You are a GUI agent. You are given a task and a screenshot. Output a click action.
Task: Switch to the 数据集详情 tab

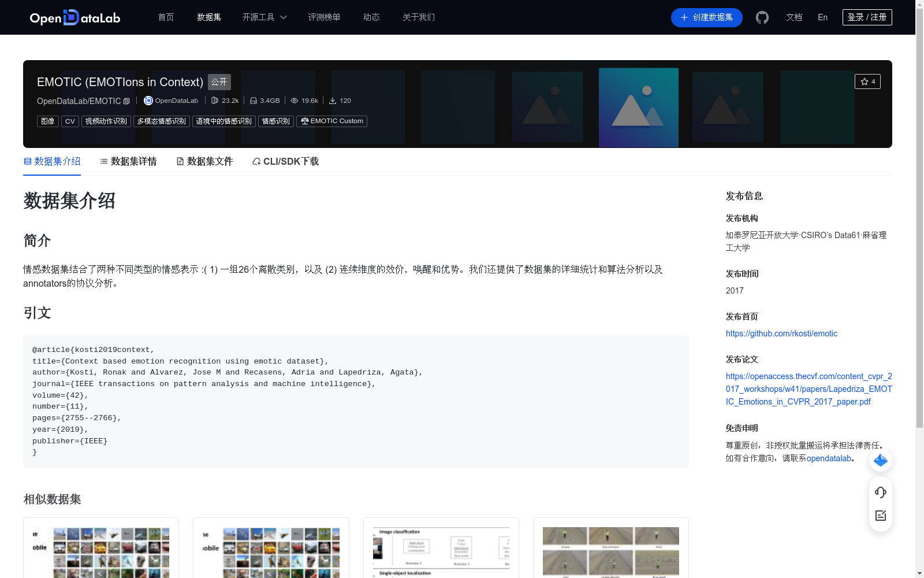point(128,161)
